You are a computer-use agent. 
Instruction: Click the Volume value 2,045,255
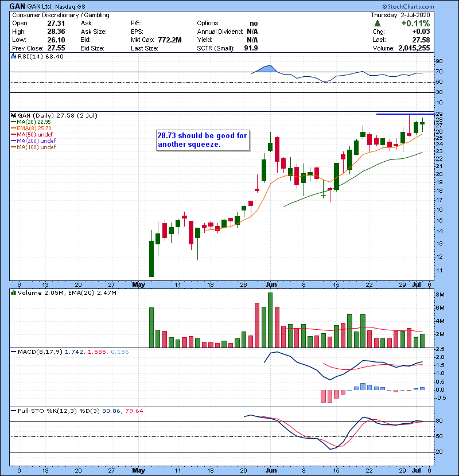pyautogui.click(x=414, y=48)
